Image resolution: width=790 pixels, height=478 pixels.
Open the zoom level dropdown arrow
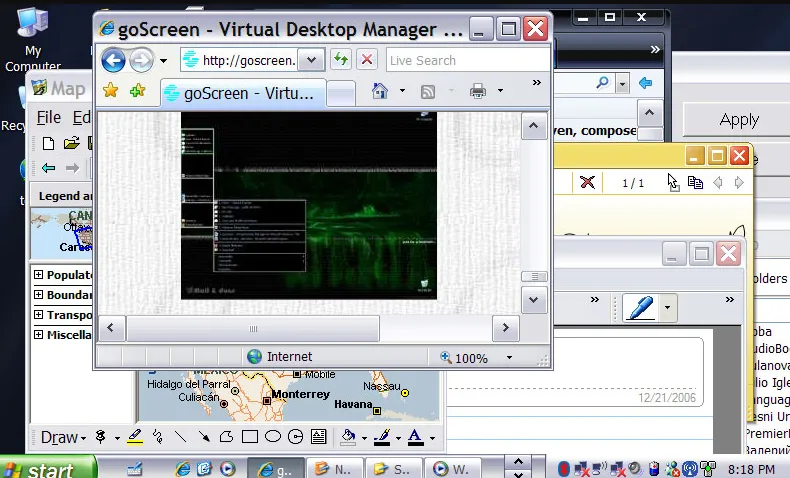coord(509,358)
